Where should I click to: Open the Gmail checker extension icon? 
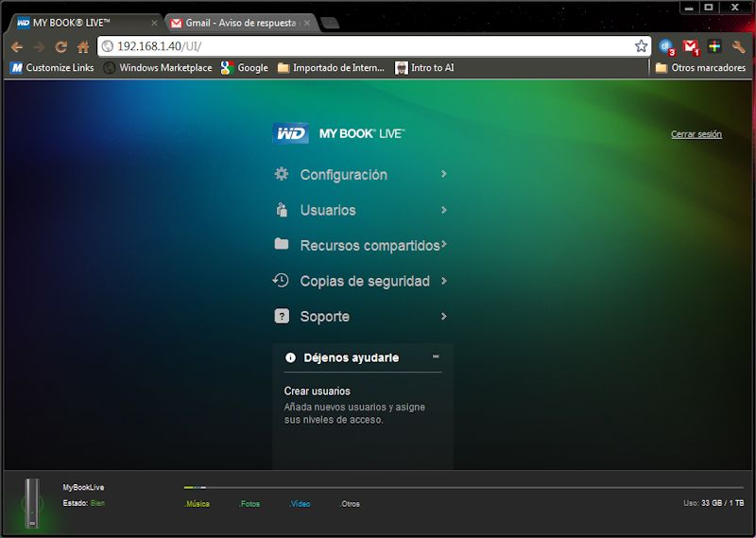click(691, 47)
